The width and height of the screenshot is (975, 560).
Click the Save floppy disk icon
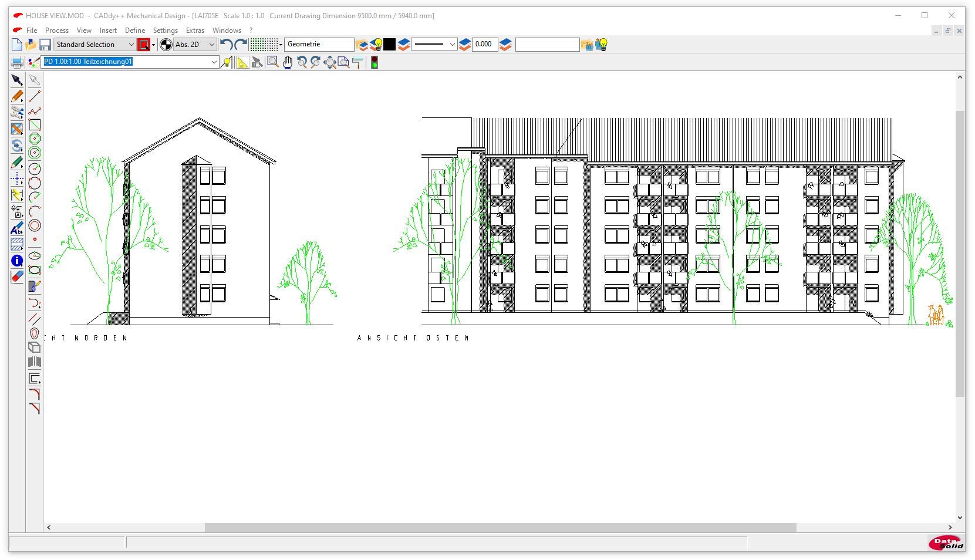pos(45,45)
